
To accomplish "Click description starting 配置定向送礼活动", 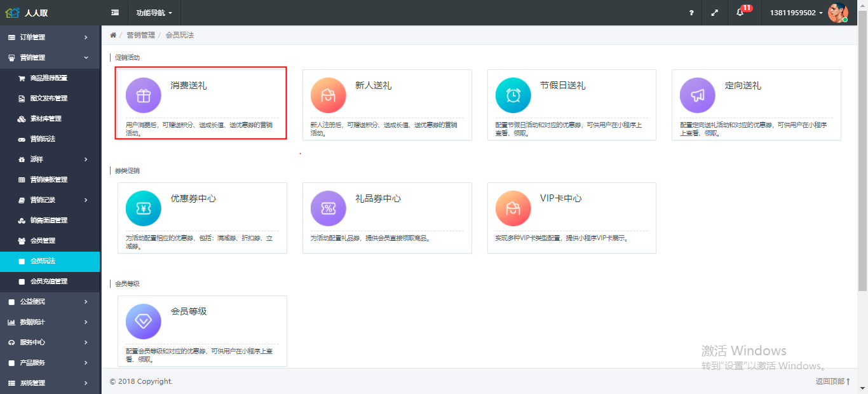I will coord(753,129).
